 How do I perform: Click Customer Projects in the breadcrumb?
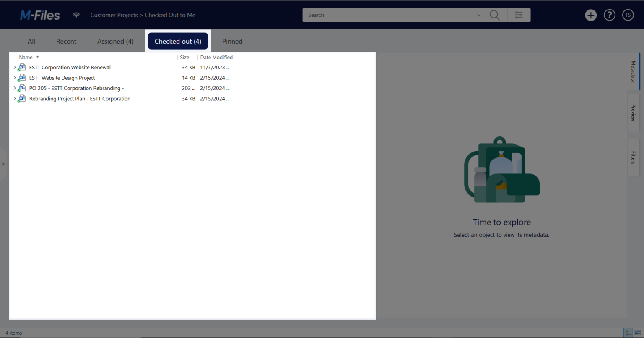pos(114,15)
